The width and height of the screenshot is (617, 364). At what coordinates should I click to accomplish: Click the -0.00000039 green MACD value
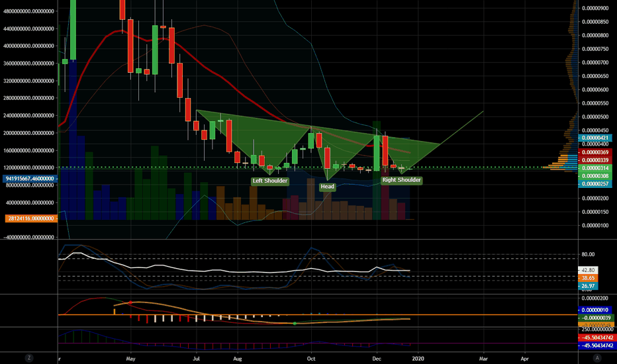[596, 318]
